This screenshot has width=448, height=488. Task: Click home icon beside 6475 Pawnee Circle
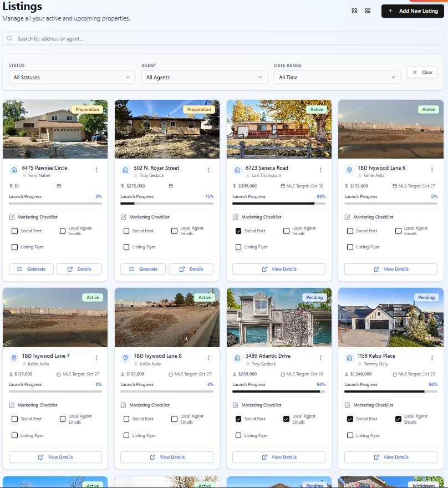tap(14, 170)
